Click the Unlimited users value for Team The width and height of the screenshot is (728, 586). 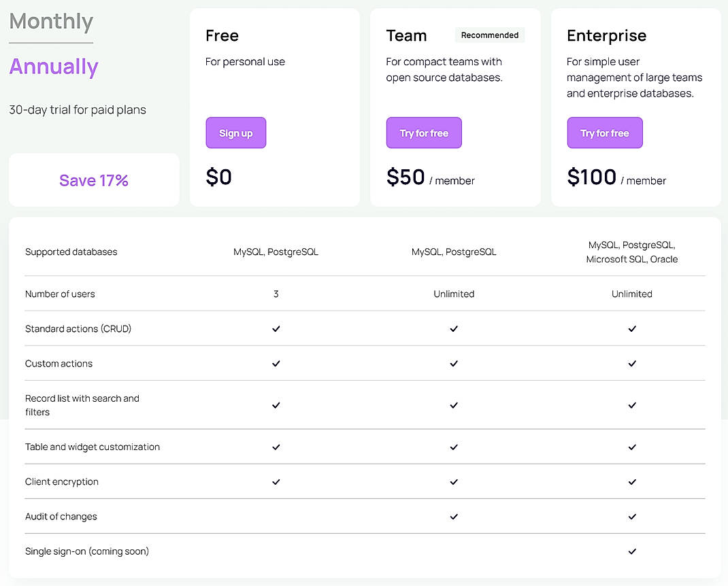click(454, 294)
